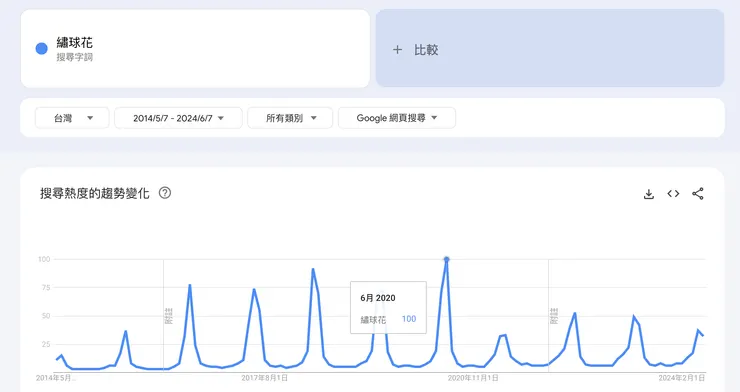Click the 25 y-axis label

(46, 344)
